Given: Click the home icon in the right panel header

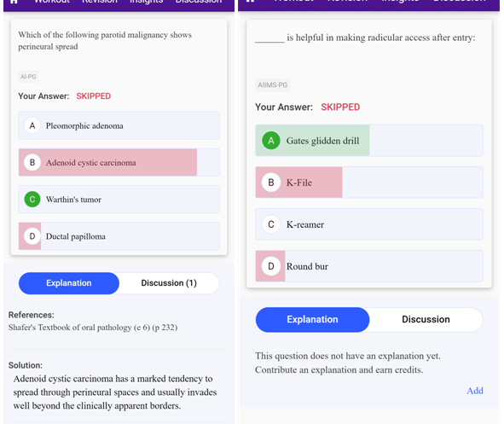Looking at the screenshot, I should (x=250, y=1).
